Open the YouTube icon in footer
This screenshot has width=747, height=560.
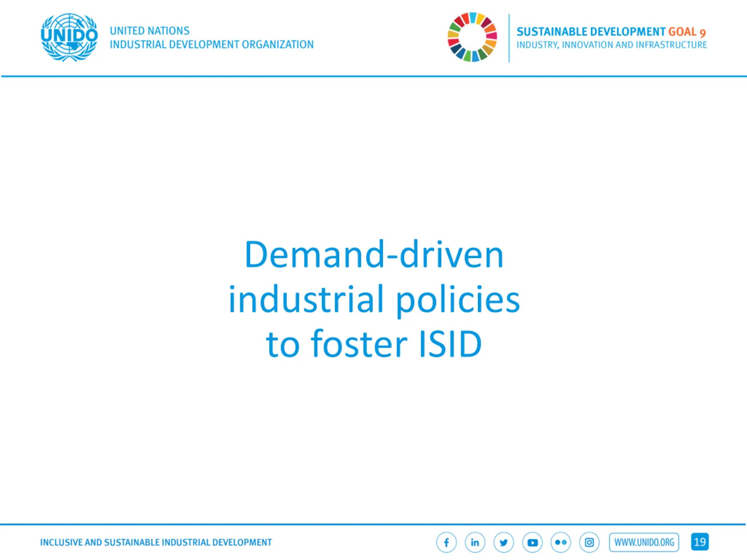coord(532,542)
